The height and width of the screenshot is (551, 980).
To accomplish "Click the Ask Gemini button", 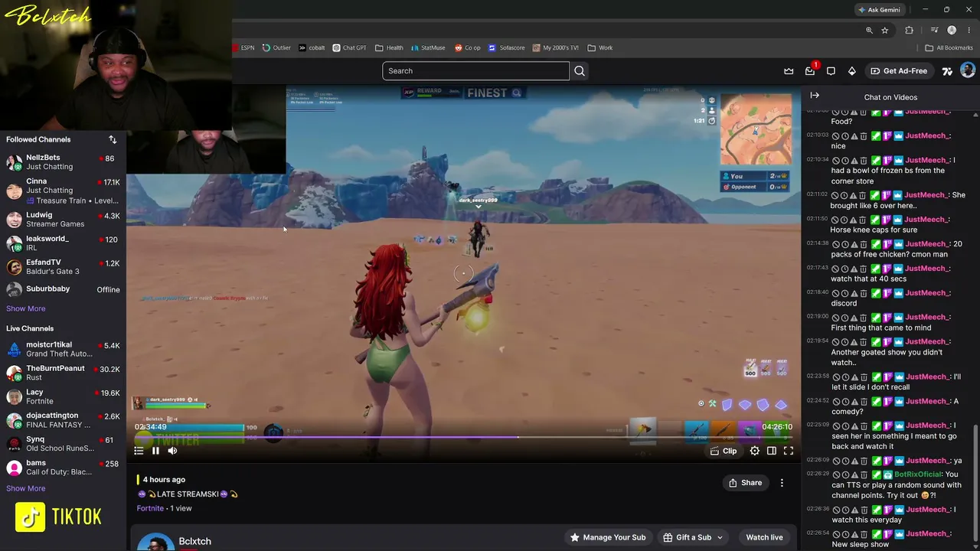I will coord(879,10).
